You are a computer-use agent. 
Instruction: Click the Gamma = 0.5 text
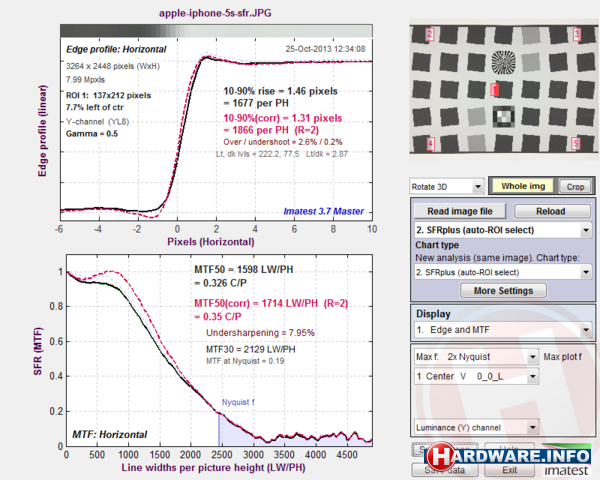[92, 134]
